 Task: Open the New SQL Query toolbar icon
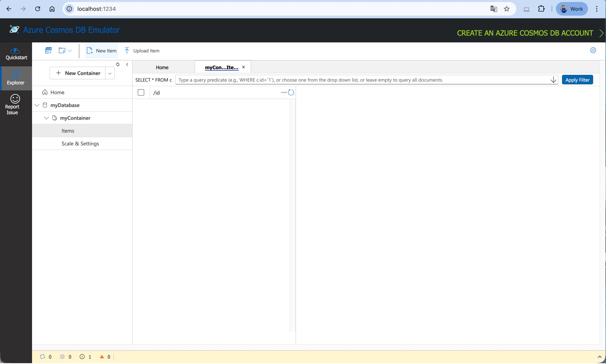pos(62,50)
